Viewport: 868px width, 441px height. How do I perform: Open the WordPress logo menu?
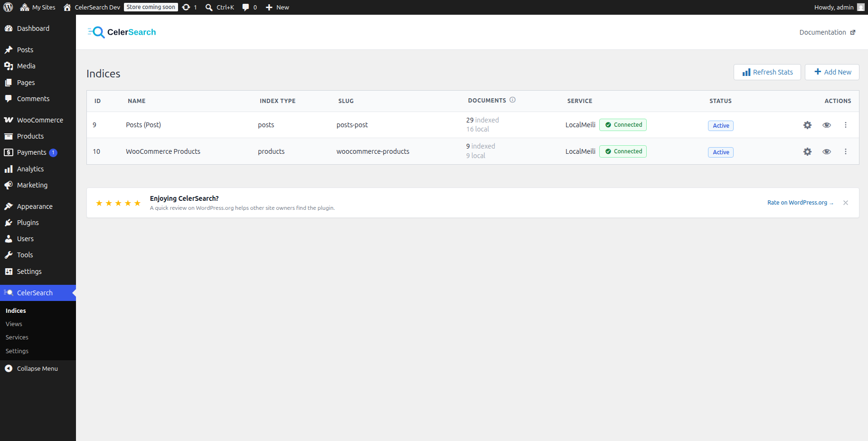pyautogui.click(x=8, y=7)
